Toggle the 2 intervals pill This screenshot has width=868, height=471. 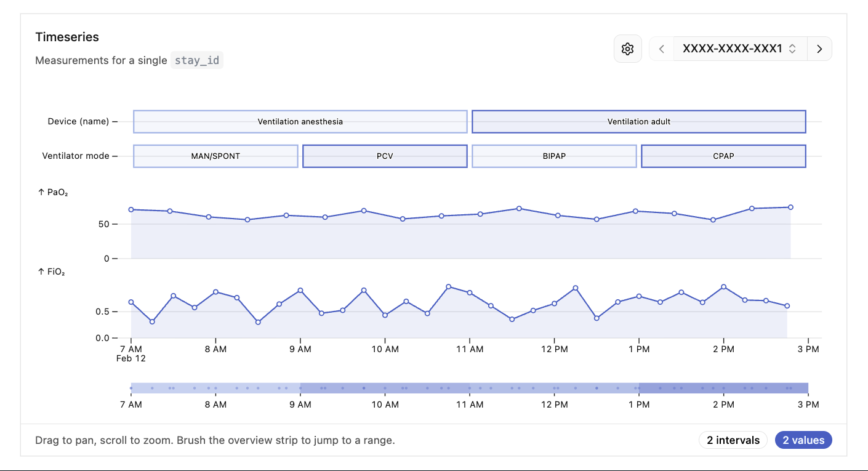click(733, 440)
